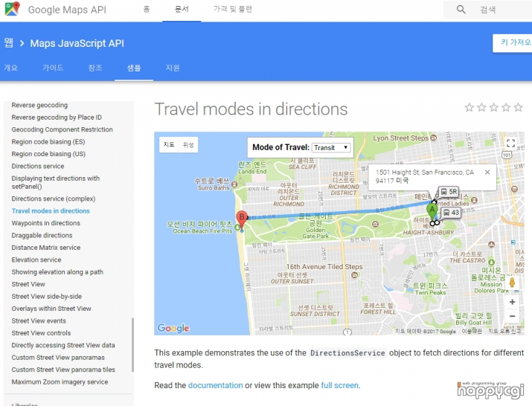Screen dimensions: 532x406
Task: Click Maps JavaScript API breadcrumb
Action: 77,43
